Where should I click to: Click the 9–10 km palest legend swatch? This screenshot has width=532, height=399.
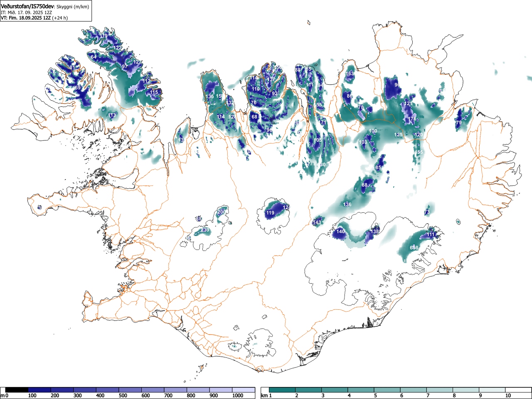[493, 390]
